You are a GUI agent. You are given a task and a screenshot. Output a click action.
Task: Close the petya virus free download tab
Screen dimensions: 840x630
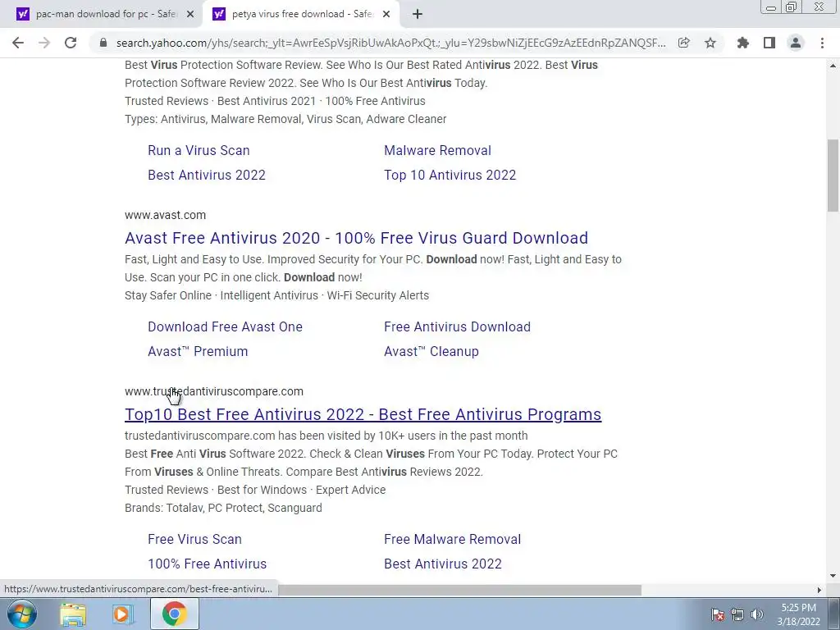386,15
